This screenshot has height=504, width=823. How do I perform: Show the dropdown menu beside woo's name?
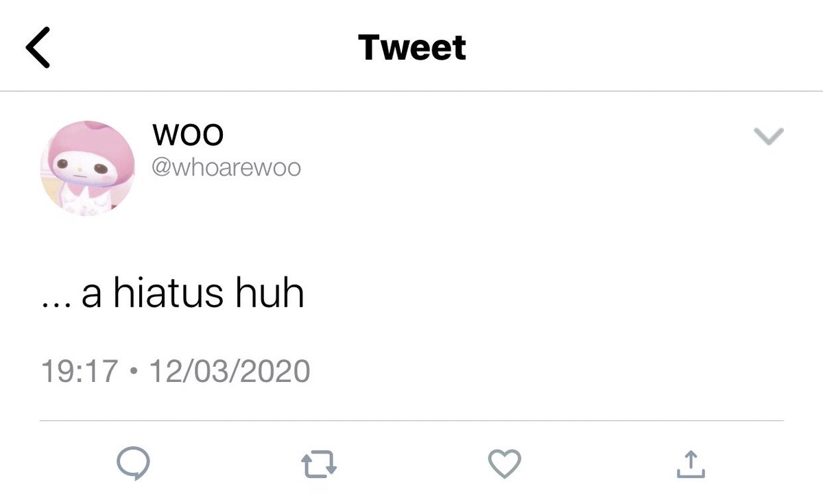(x=768, y=137)
